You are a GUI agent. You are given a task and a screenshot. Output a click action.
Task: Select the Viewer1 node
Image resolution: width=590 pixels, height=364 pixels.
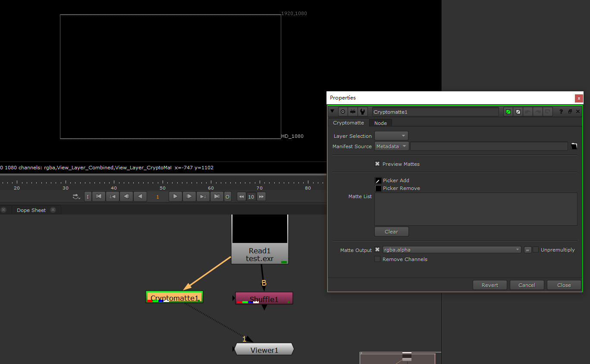264,349
